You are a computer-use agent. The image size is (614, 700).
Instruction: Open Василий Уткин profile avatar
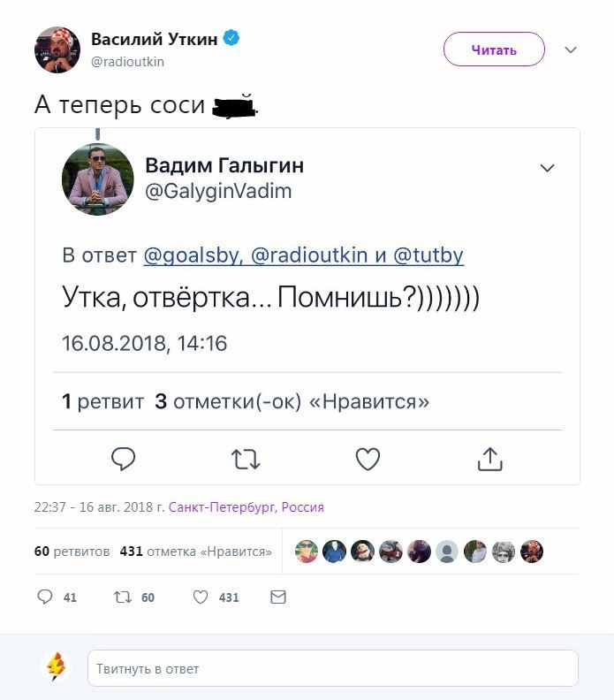[x=57, y=49]
